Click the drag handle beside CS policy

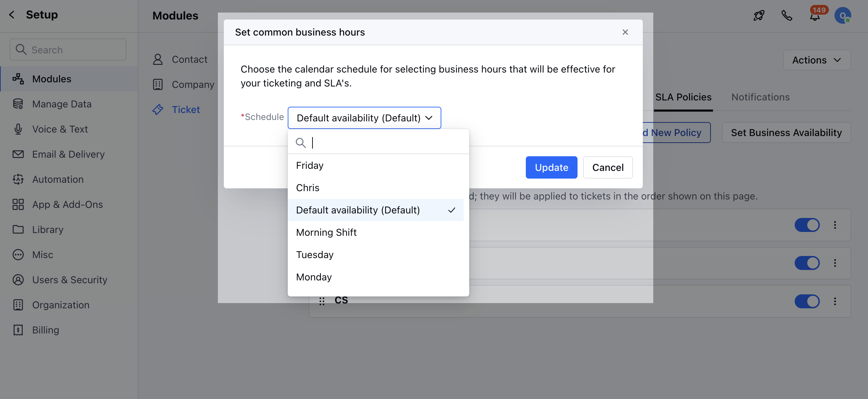(322, 301)
